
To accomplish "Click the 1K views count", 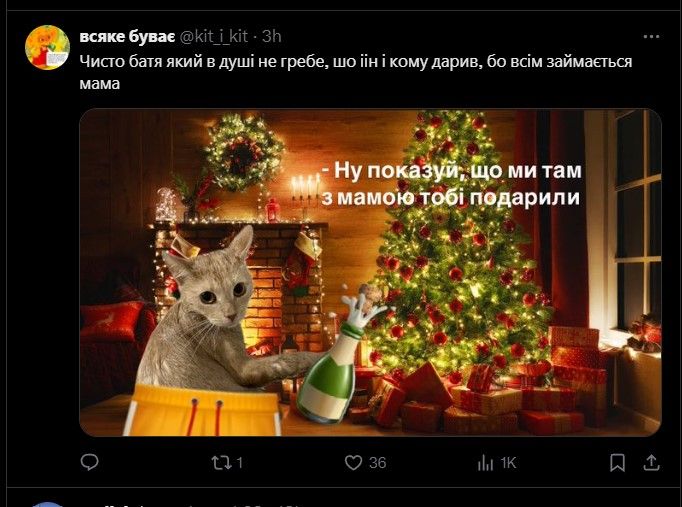I will 508,463.
